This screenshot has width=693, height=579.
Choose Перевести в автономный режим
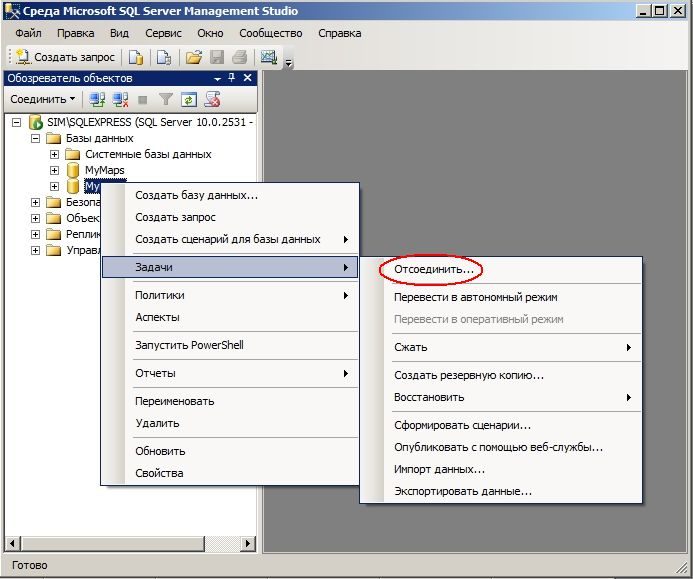coord(501,297)
